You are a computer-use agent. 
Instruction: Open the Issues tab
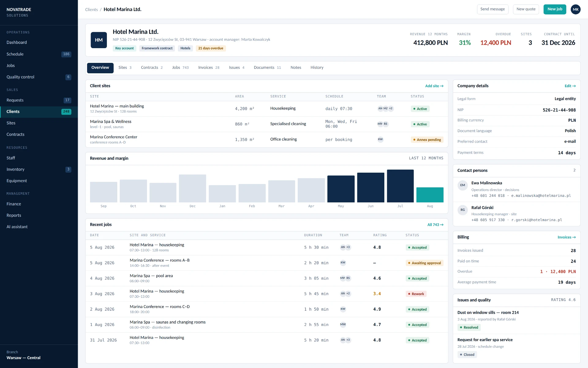(x=236, y=67)
